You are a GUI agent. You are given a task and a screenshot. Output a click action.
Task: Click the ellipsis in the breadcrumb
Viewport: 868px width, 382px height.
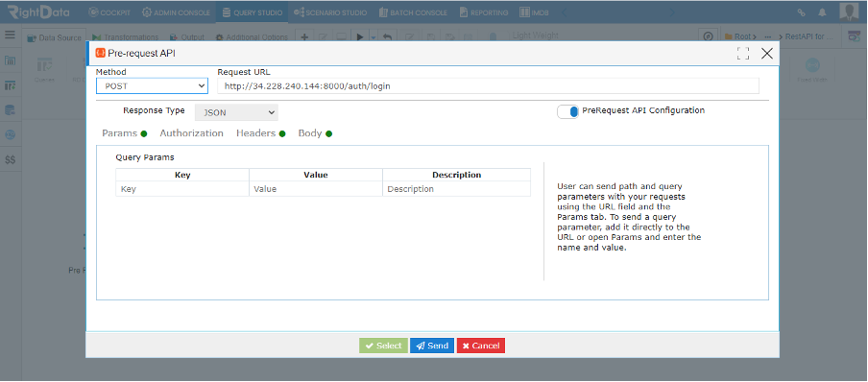click(768, 37)
